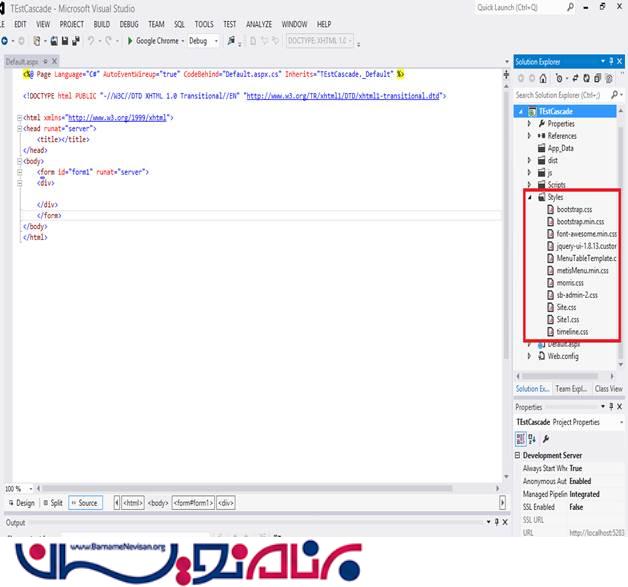628x587 pixels.
Task: Pin the Solution Explorer panel
Action: pyautogui.click(x=612, y=62)
